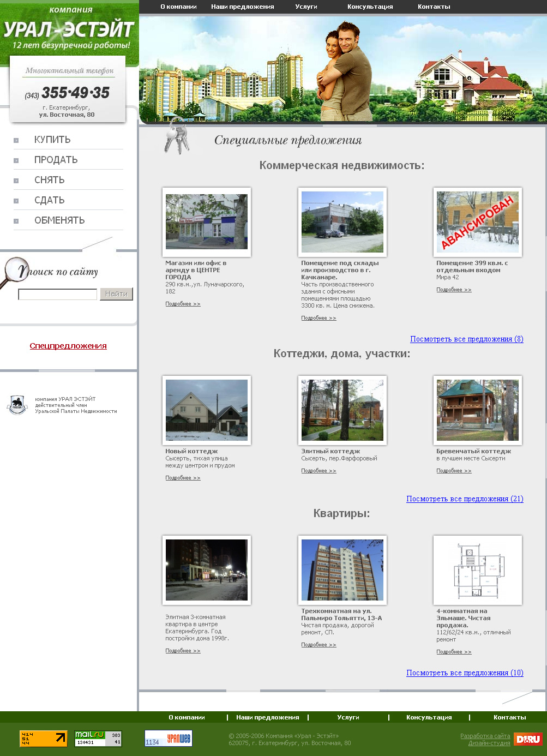The width and height of the screenshot is (547, 756).
Task: Select КУПИТЬ in the sidebar menu
Action: (x=52, y=140)
